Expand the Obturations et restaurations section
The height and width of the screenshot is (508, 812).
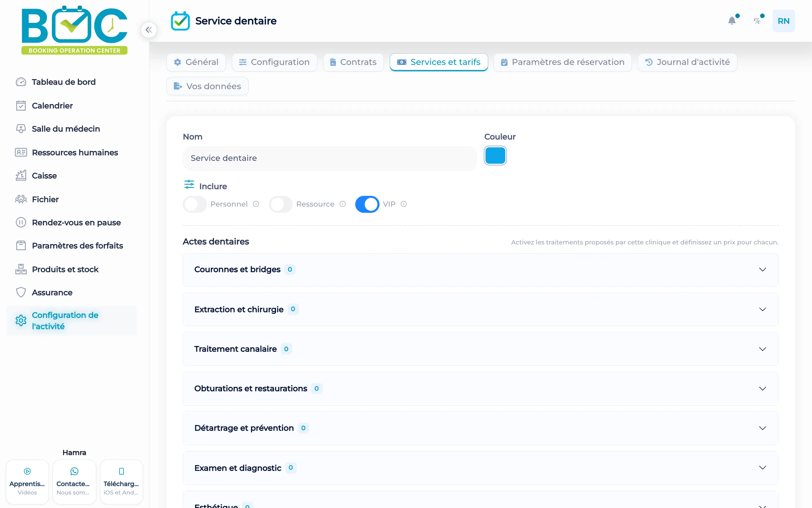[480, 388]
